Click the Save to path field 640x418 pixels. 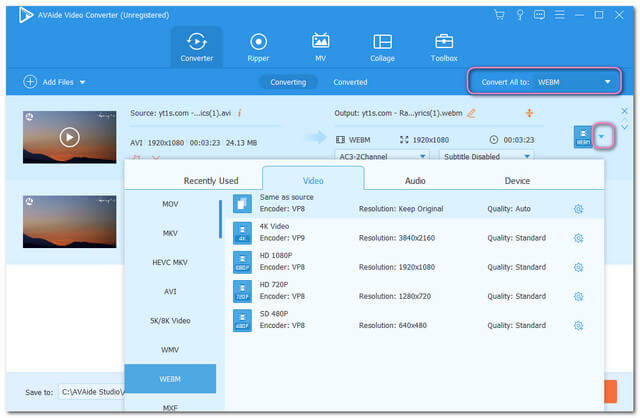click(91, 392)
